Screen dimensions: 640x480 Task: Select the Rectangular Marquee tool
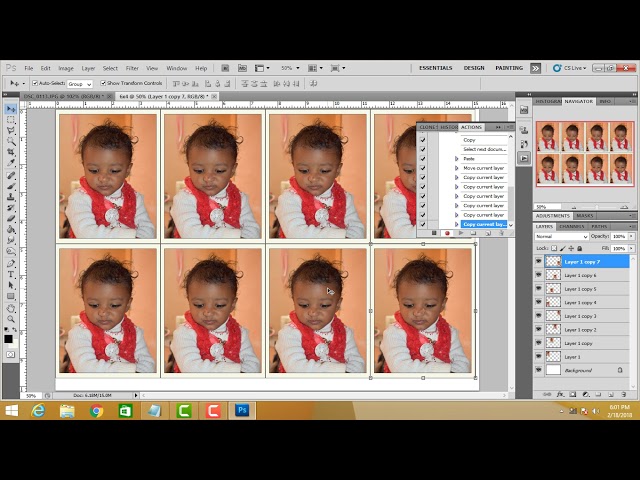(11, 120)
